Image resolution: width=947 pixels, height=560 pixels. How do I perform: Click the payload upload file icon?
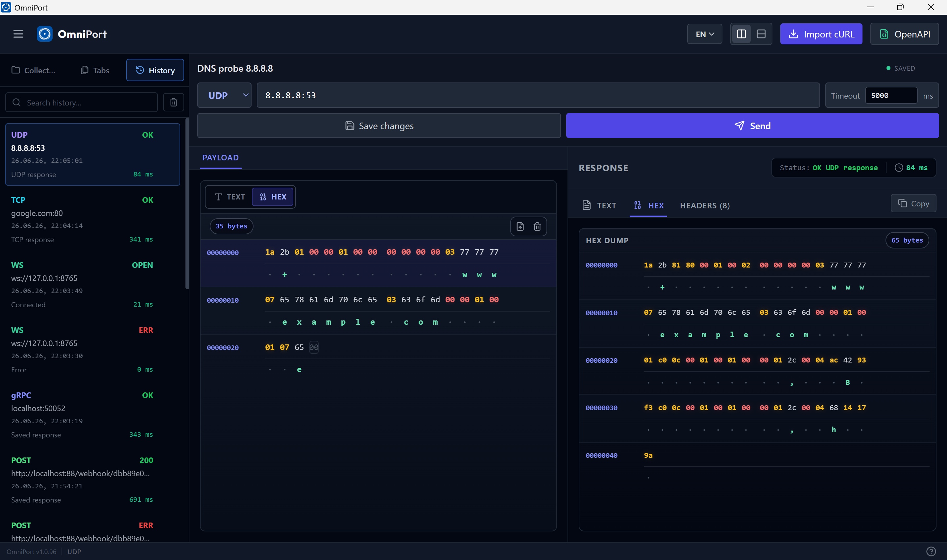pyautogui.click(x=520, y=226)
